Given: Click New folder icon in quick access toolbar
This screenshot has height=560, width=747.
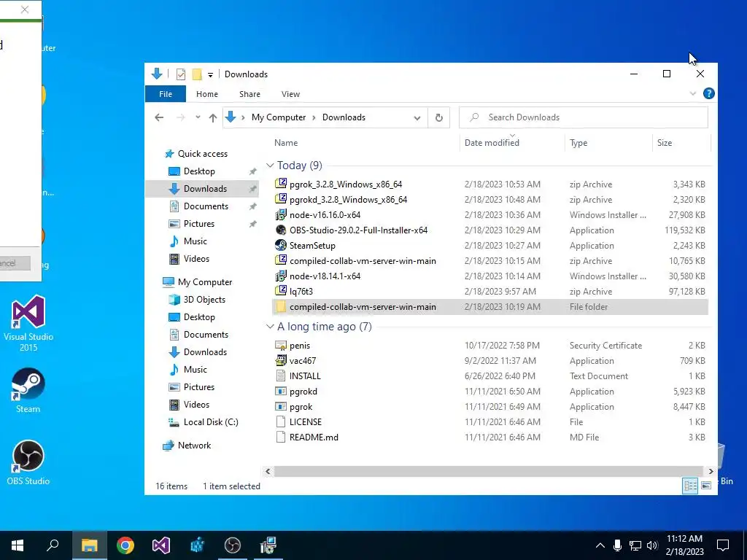Looking at the screenshot, I should (x=197, y=74).
